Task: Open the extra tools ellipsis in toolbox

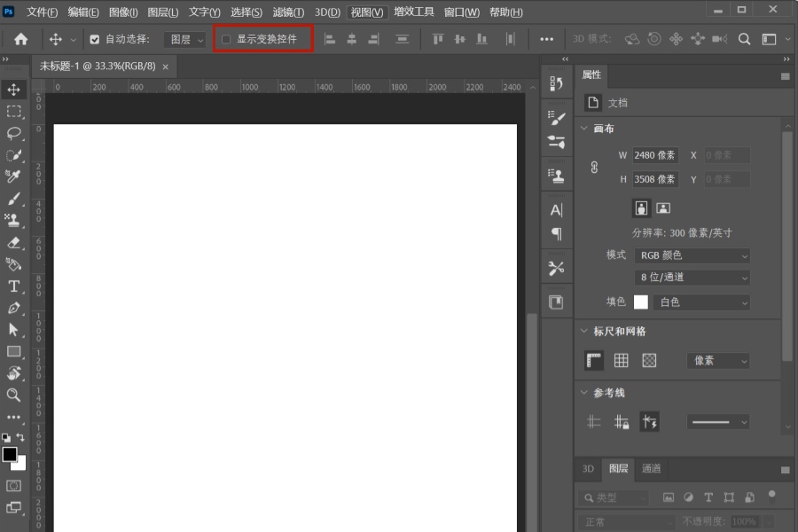Action: point(13,417)
